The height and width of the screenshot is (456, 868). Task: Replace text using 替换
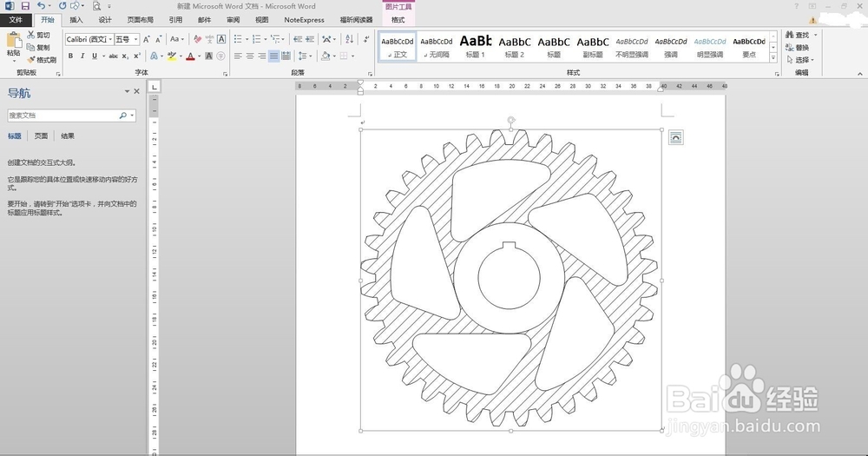click(x=798, y=48)
